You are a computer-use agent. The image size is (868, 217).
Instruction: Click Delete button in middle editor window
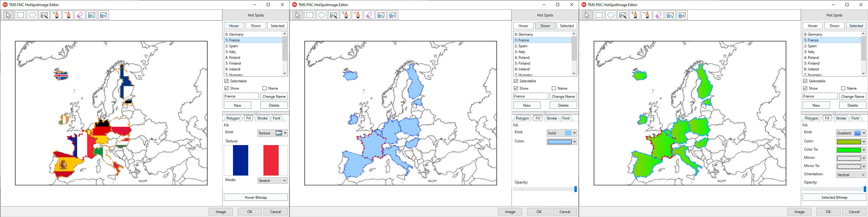click(x=563, y=105)
